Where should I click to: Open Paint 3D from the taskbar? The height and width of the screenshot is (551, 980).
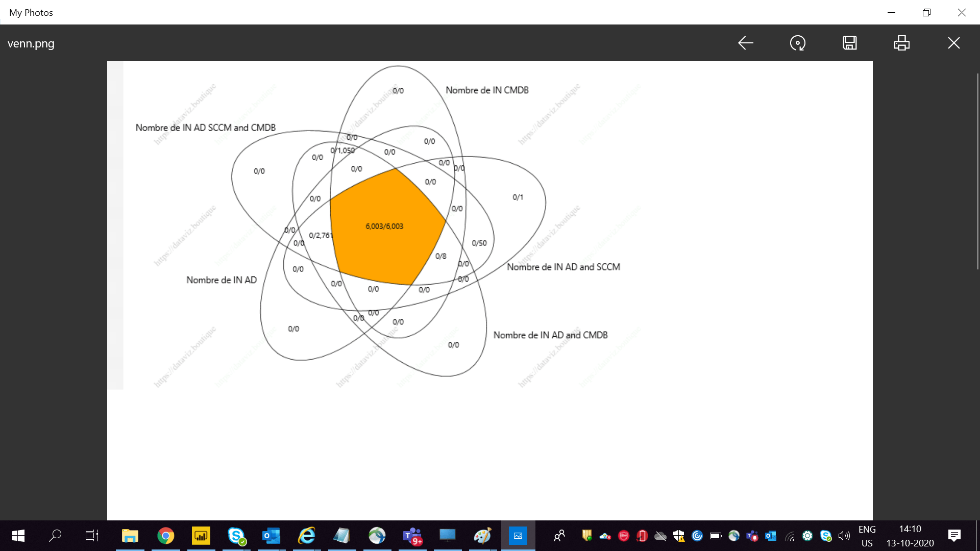pyautogui.click(x=483, y=536)
